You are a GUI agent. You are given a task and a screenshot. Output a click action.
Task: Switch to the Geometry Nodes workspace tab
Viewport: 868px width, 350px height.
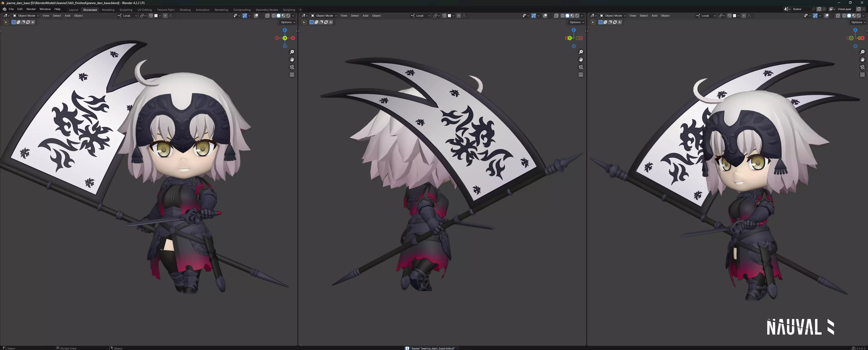pos(267,10)
